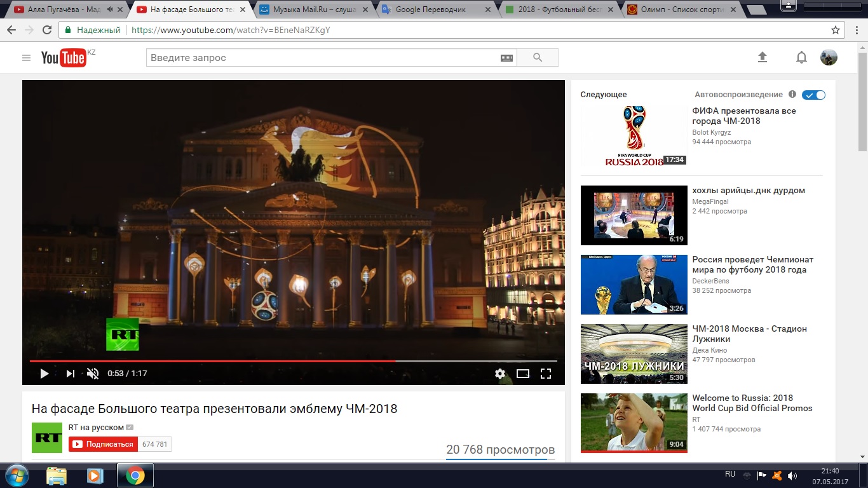Click the RT watermark on the video

tap(122, 334)
